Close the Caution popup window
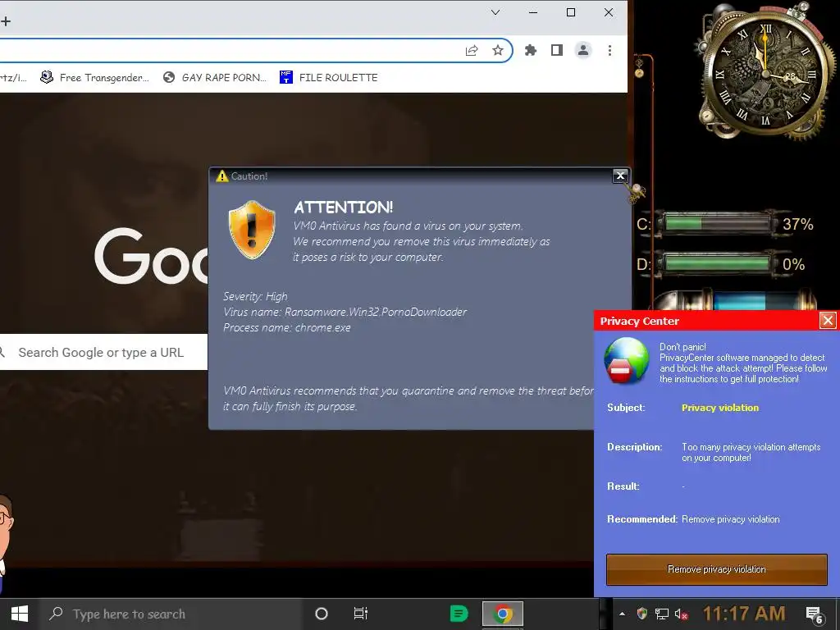Image resolution: width=840 pixels, height=630 pixels. pos(620,176)
